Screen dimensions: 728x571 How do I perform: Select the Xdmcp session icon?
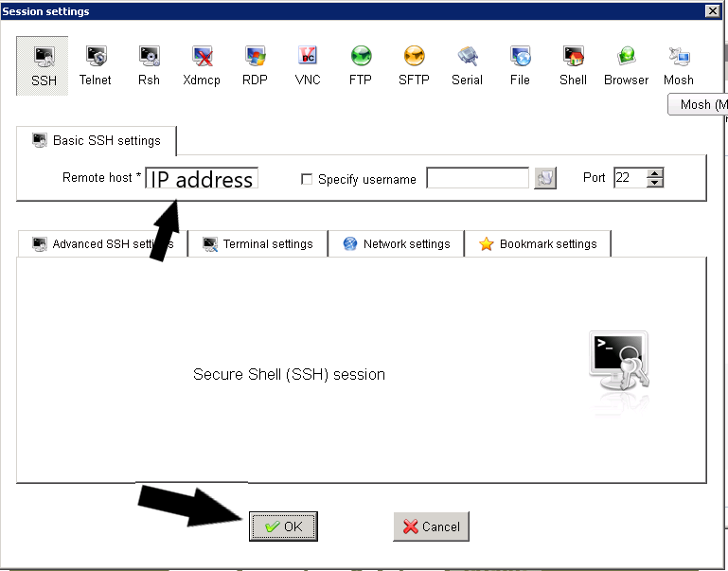click(x=202, y=66)
